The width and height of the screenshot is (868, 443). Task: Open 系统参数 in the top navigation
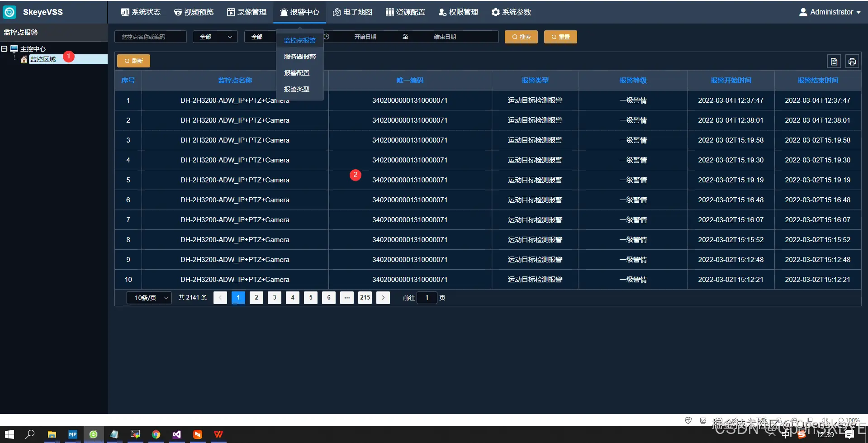[x=511, y=12]
